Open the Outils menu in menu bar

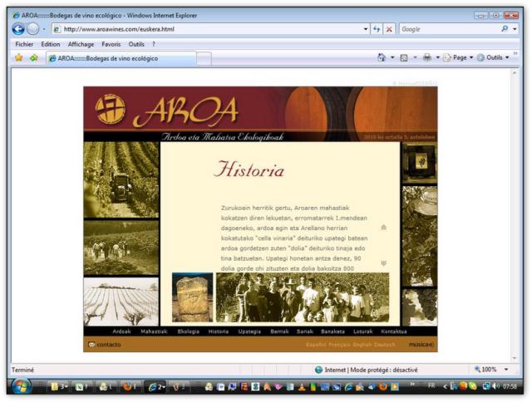pyautogui.click(x=136, y=44)
